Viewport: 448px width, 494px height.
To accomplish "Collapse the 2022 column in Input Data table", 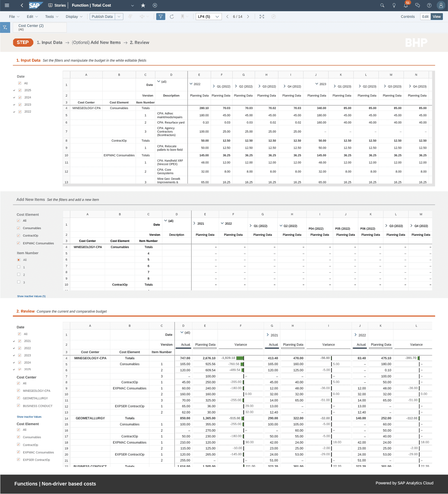I will pos(191,84).
